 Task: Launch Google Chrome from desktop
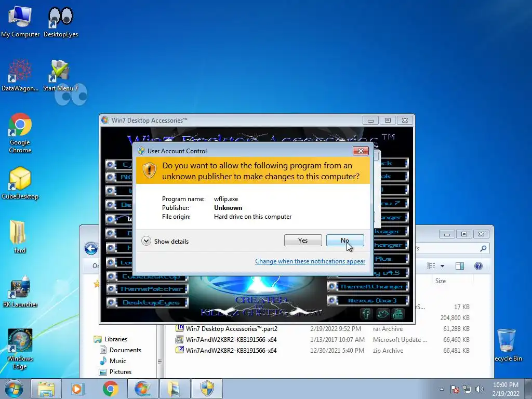(20, 133)
